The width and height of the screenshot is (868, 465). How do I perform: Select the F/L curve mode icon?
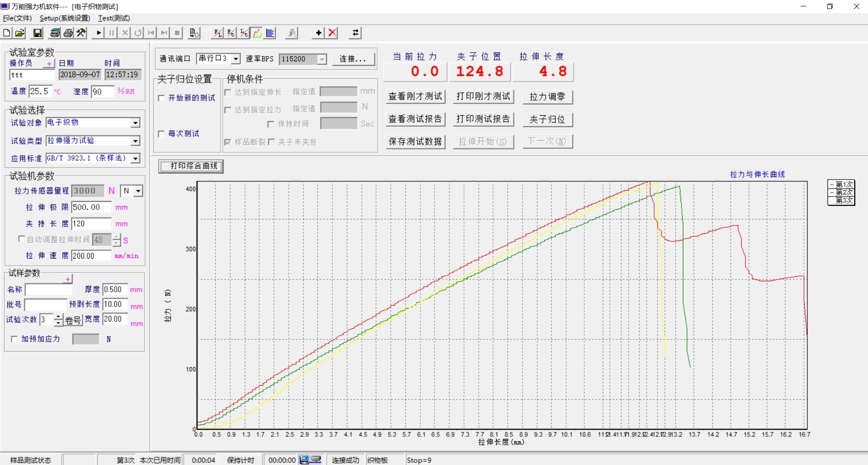[x=218, y=33]
